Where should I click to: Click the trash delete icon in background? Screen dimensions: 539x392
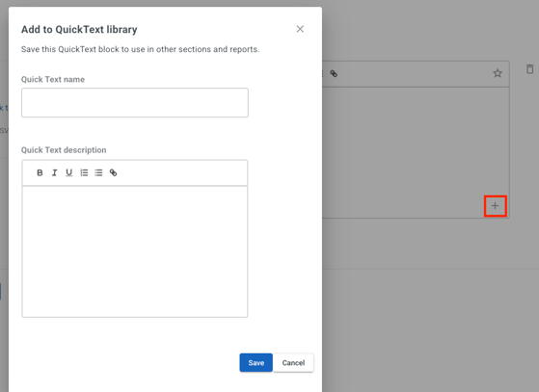pos(529,69)
